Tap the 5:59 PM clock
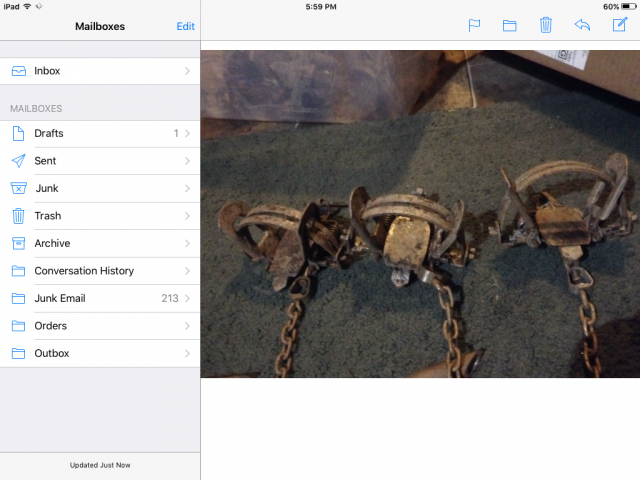The height and width of the screenshot is (480, 640). [x=321, y=7]
